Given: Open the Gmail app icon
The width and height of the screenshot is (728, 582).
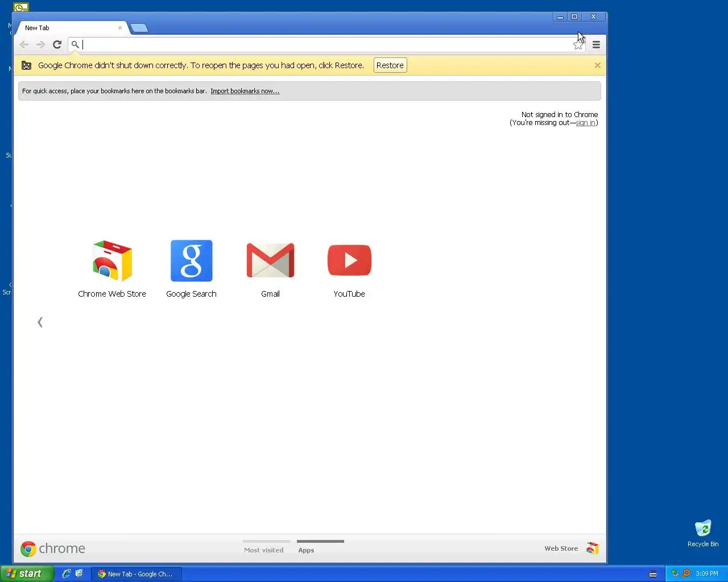Looking at the screenshot, I should coord(270,269).
